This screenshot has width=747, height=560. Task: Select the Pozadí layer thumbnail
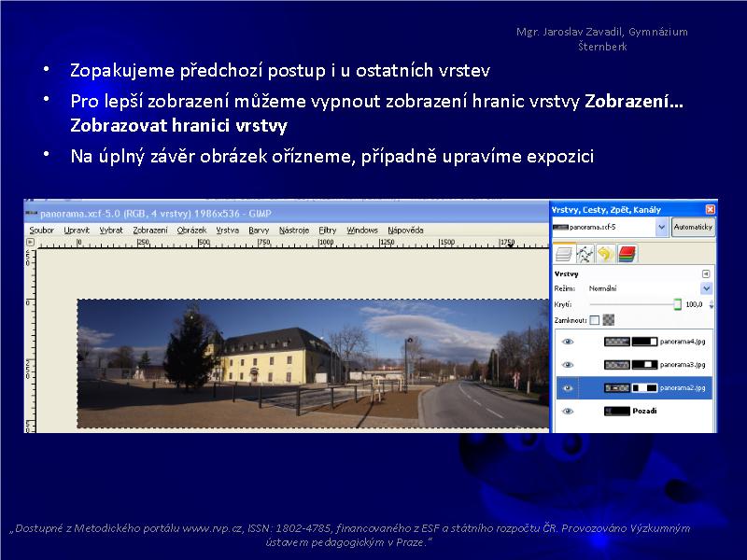[x=616, y=411]
